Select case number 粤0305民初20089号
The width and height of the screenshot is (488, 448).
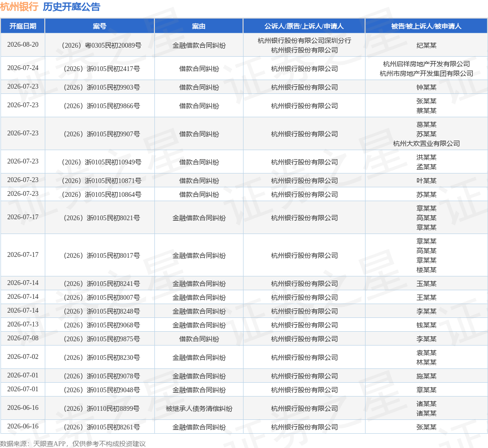[x=102, y=45]
